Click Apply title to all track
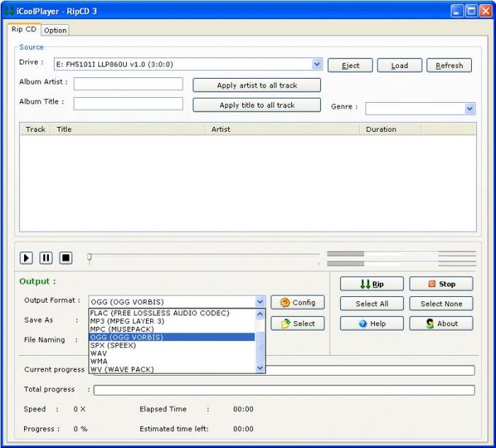Screen dimensions: 496x448 (257, 105)
